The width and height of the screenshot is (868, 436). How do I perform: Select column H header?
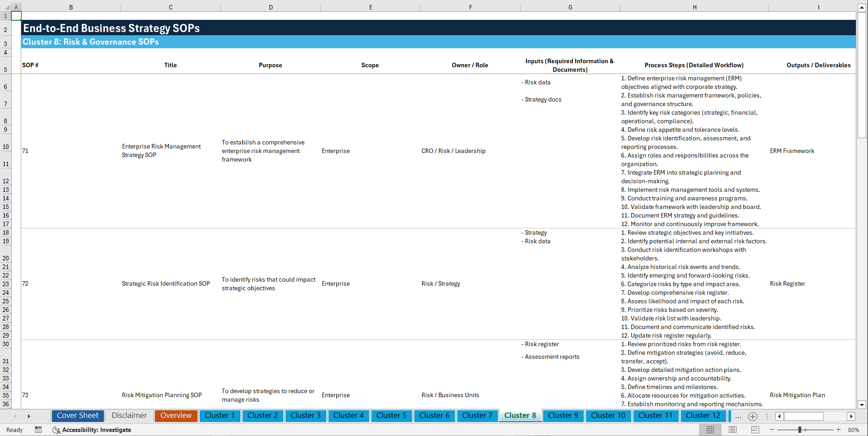pyautogui.click(x=694, y=7)
